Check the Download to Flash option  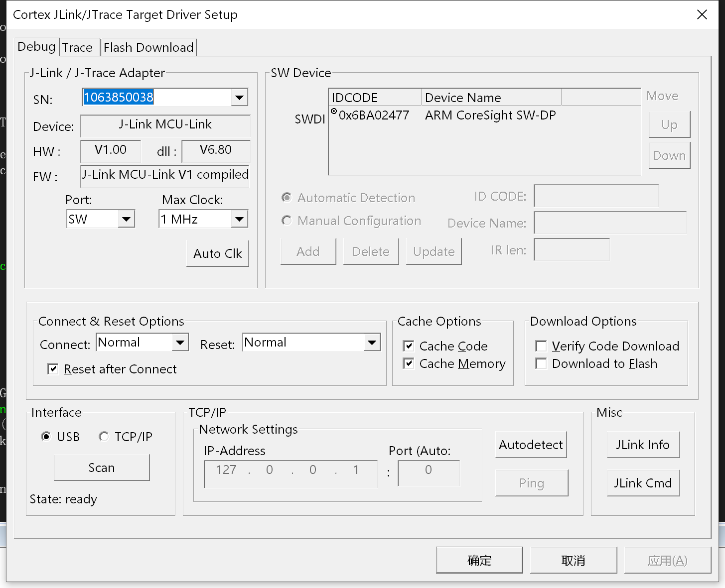pos(541,363)
